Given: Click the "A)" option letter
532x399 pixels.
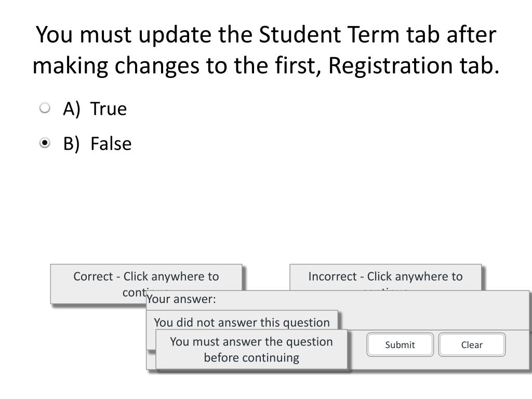Looking at the screenshot, I should (72, 109).
